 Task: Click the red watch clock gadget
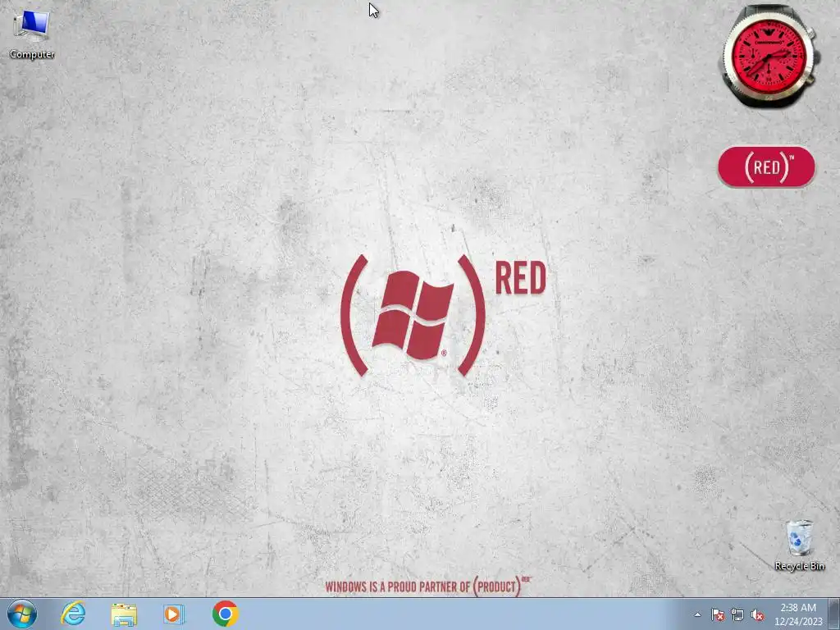coord(769,55)
